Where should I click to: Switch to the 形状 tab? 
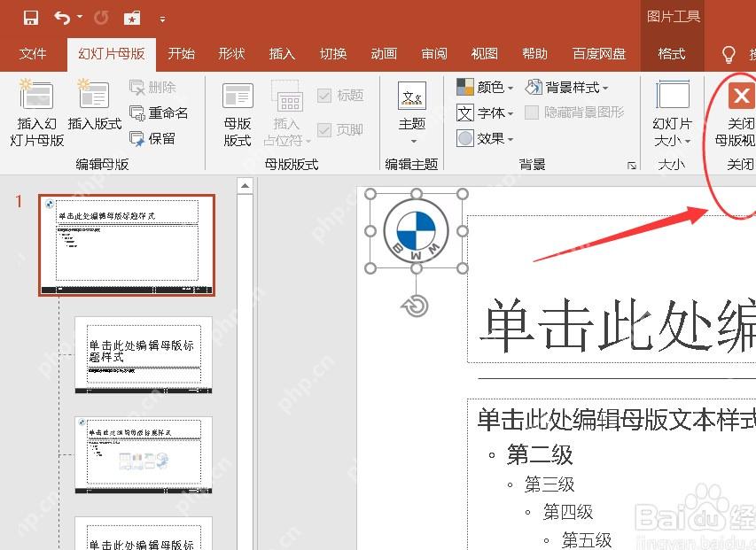231,53
